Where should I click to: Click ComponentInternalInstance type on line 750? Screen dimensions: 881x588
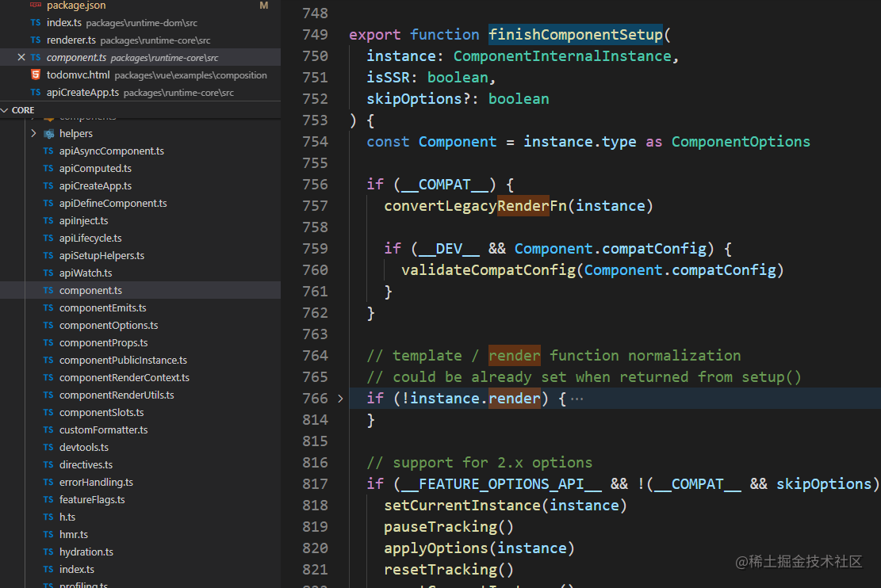(x=562, y=56)
